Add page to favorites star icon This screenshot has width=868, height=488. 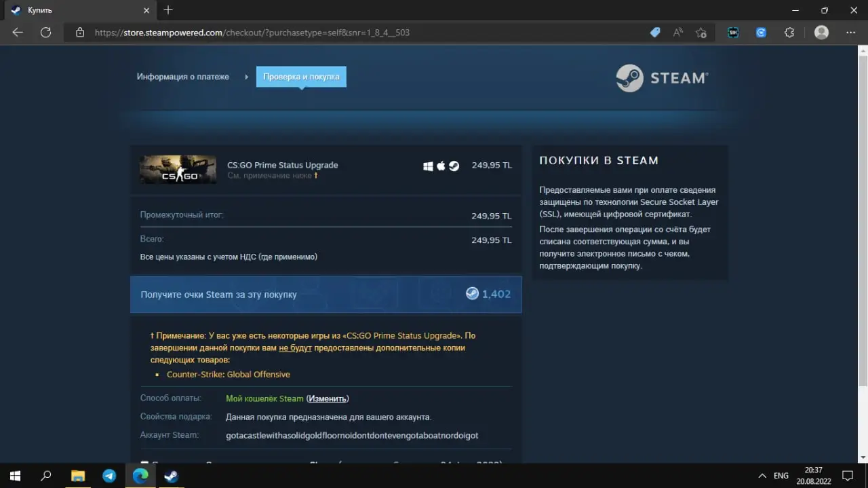pyautogui.click(x=701, y=32)
